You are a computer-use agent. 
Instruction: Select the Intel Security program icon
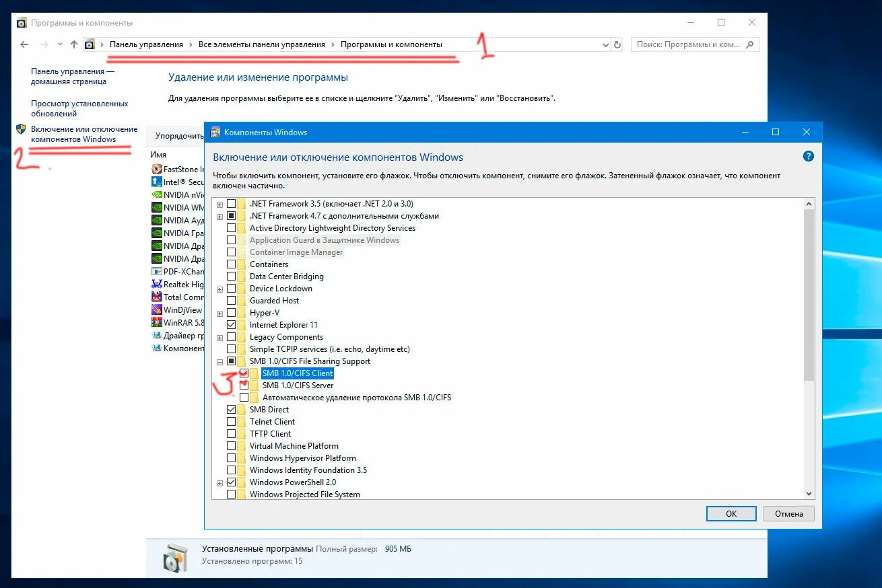pos(157,182)
